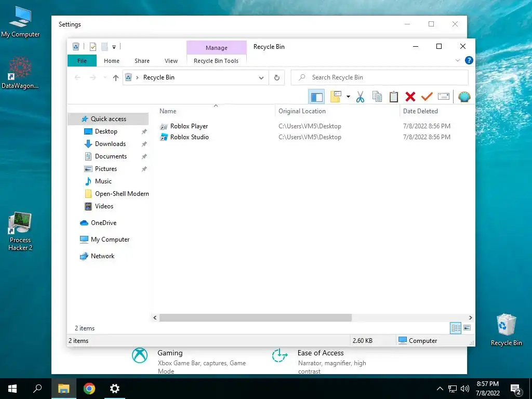This screenshot has height=399, width=532.
Task: Click the Paste clipboard toolbar icon
Action: pos(394,97)
